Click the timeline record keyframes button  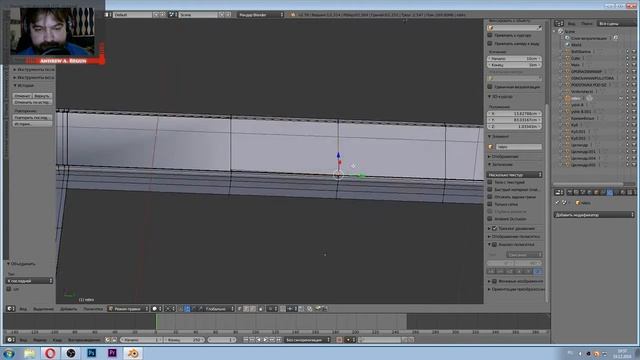point(339,340)
